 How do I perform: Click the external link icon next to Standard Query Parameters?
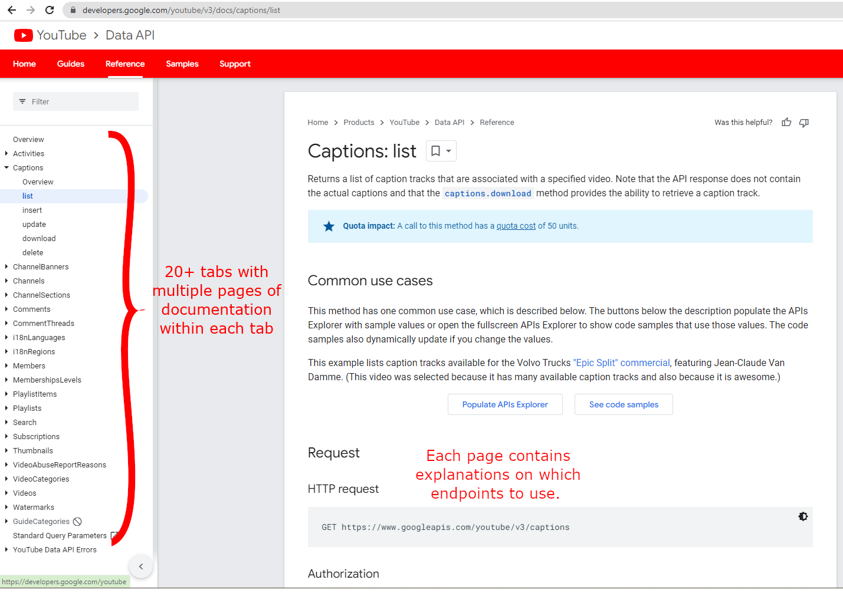[114, 535]
